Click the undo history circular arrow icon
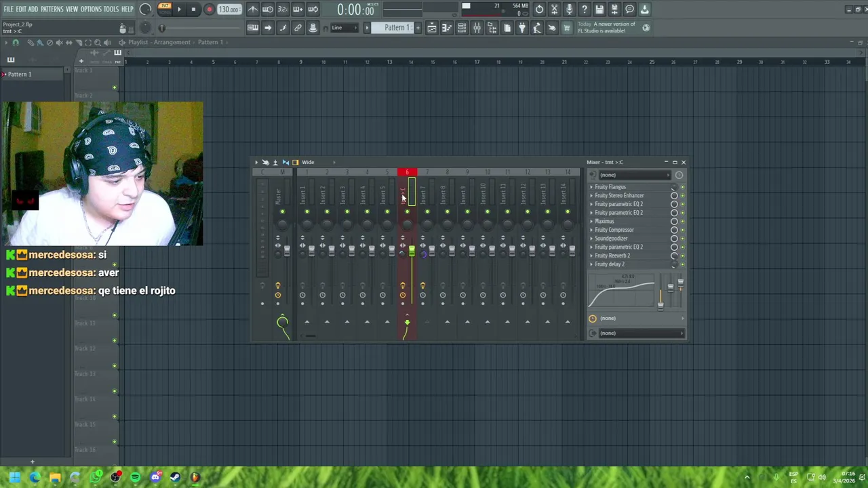This screenshot has width=868, height=488. [539, 9]
